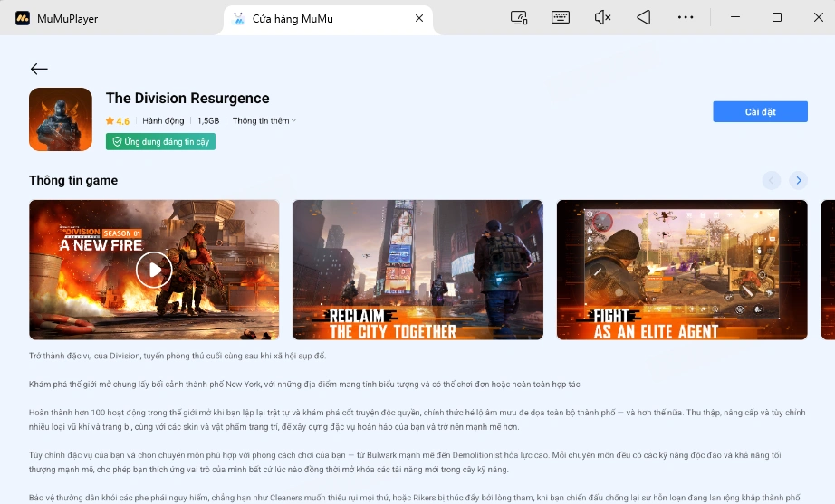The image size is (835, 504).
Task: Click the MuMu store tab icon
Action: pos(239,19)
